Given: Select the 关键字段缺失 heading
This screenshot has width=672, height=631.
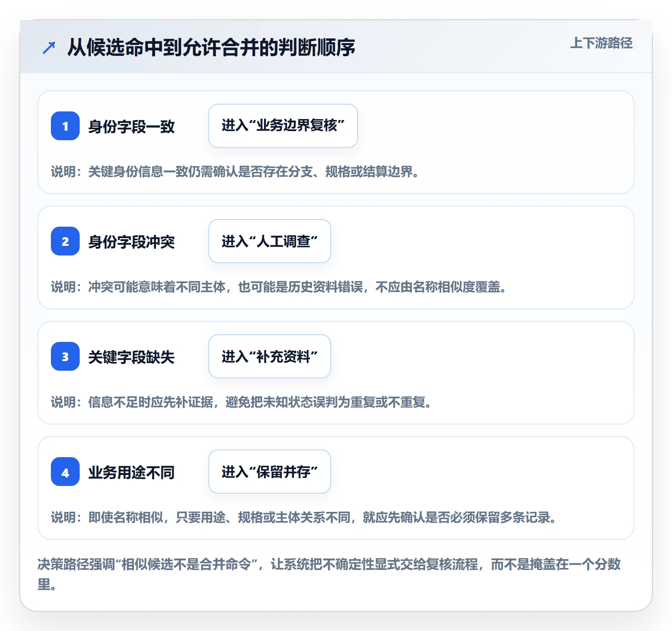Looking at the screenshot, I should pyautogui.click(x=132, y=357).
